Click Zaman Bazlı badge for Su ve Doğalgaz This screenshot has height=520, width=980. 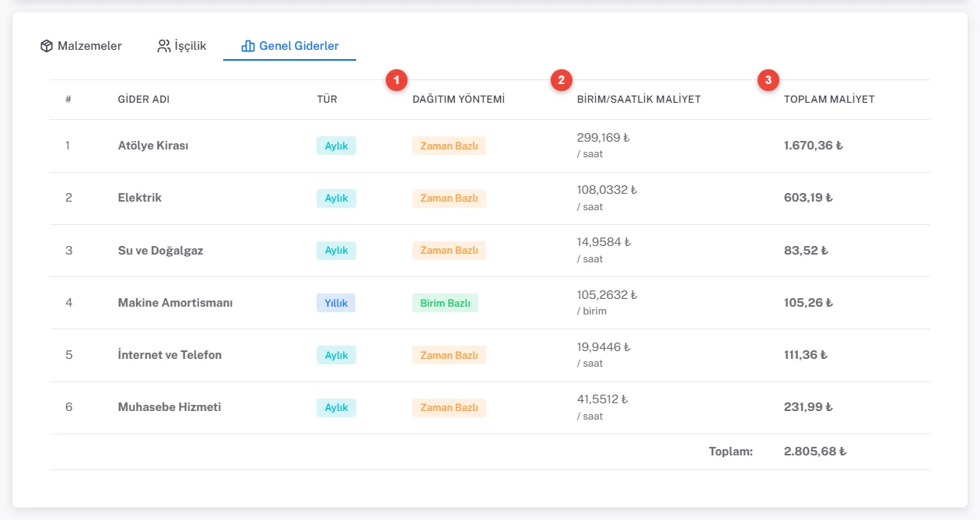[449, 251]
